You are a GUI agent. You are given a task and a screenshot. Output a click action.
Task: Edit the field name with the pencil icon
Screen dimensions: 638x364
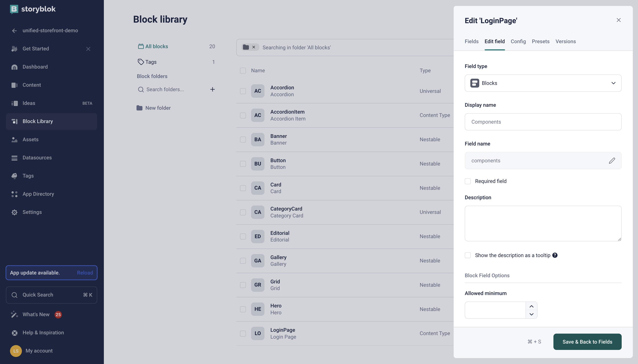612,161
